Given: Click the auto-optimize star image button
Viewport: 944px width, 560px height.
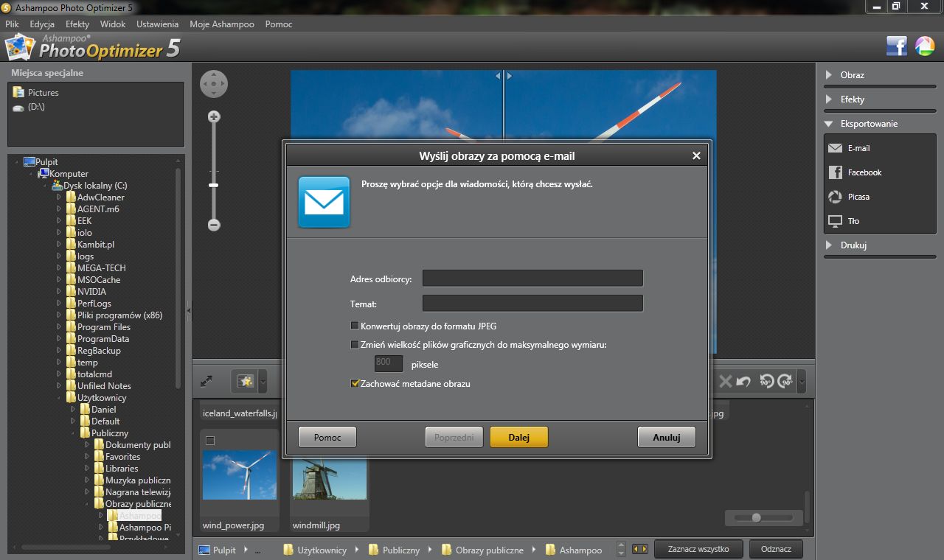Looking at the screenshot, I should pyautogui.click(x=245, y=381).
